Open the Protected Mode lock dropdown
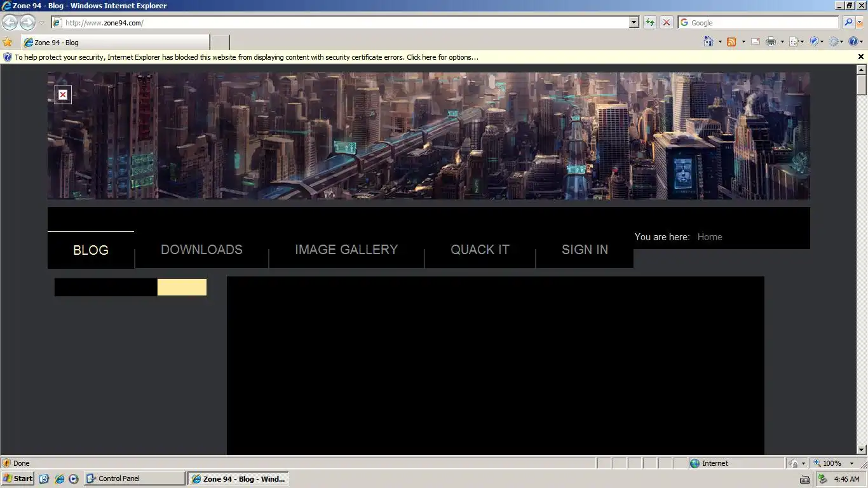Screen dimensions: 868x488 797,463
